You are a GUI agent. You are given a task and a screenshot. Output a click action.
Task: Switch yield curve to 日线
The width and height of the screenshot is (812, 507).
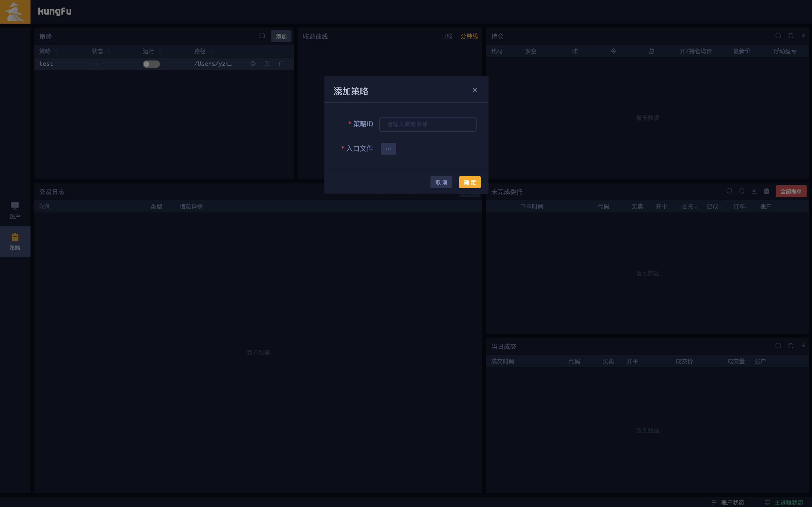(447, 36)
